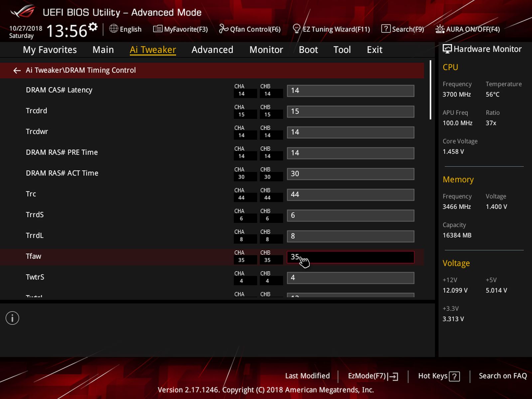Viewport: 532px width, 399px height.
Task: Click Last Modified button
Action: pyautogui.click(x=308, y=376)
